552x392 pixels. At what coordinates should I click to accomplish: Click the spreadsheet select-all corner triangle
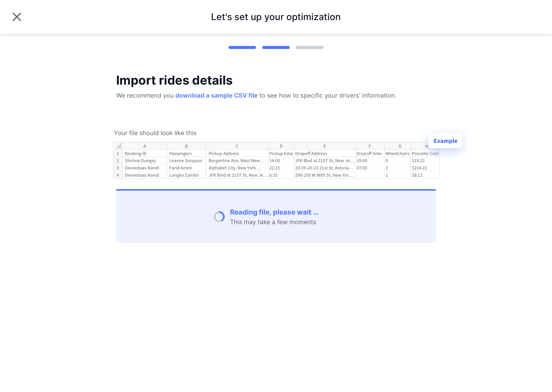pos(118,146)
